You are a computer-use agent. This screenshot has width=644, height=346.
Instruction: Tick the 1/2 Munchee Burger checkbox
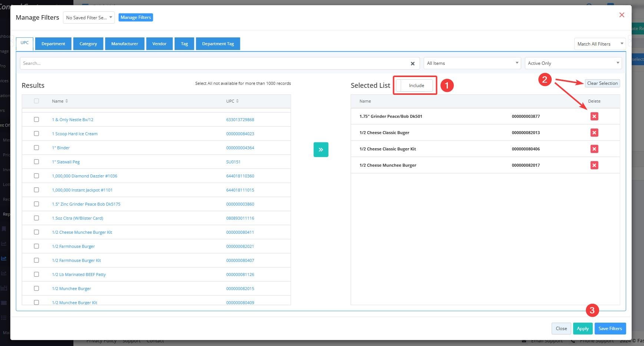(x=36, y=288)
